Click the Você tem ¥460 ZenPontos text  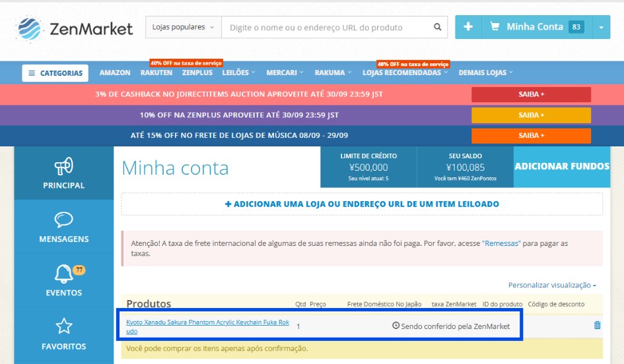[466, 179]
